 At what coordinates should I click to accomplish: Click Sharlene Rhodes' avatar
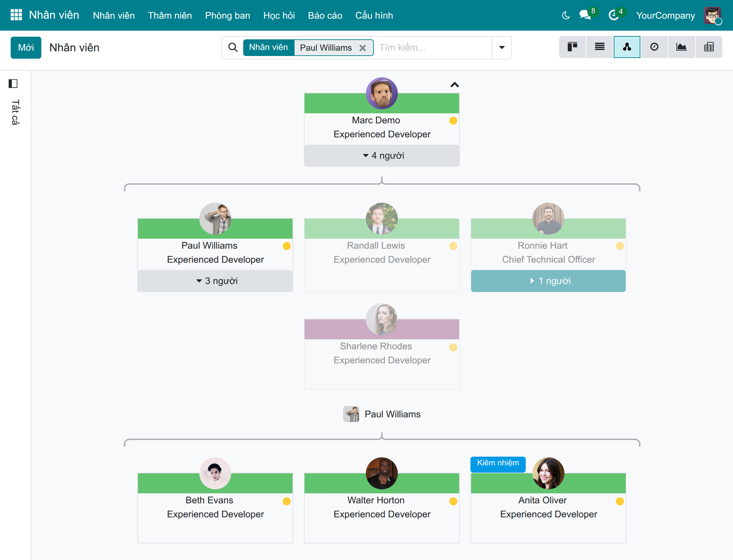click(382, 319)
